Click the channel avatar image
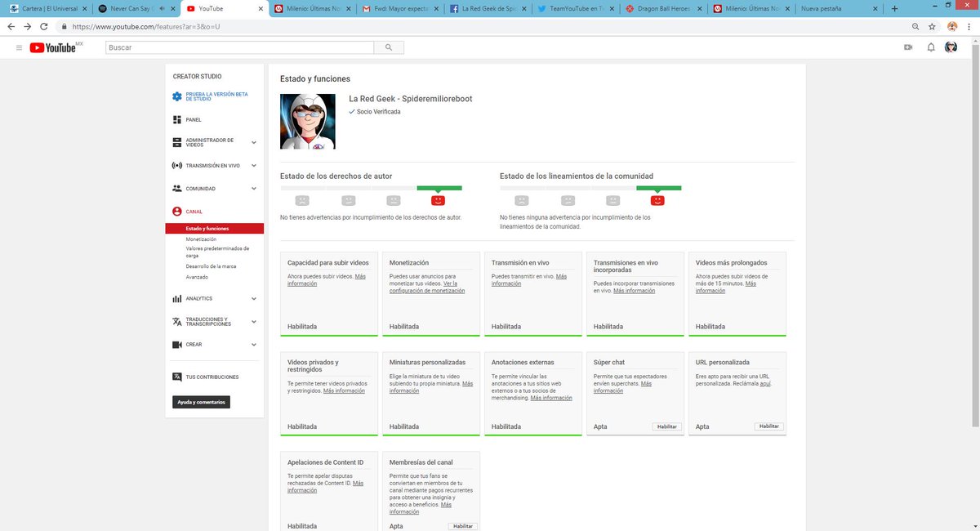 [x=308, y=122]
